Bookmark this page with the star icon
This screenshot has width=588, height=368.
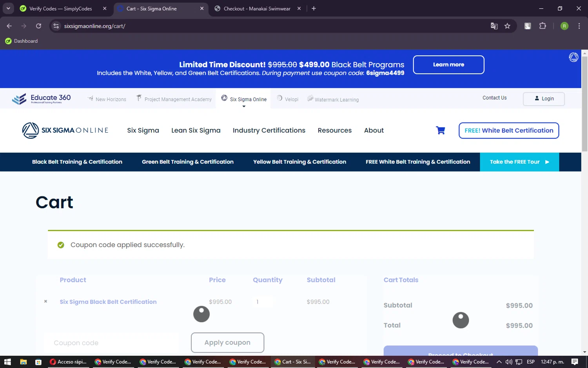point(507,26)
